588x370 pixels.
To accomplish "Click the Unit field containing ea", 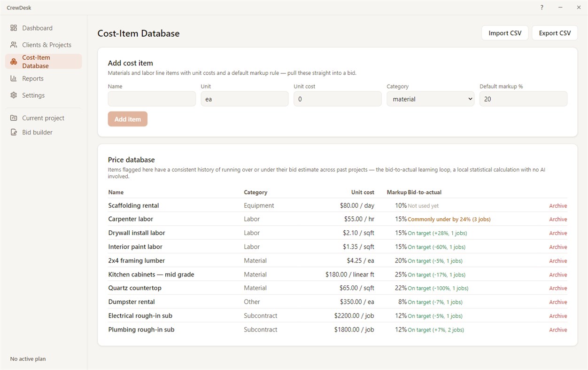I will point(245,99).
